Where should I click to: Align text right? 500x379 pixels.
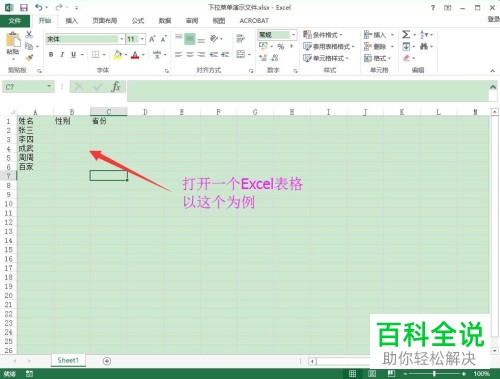pos(201,54)
